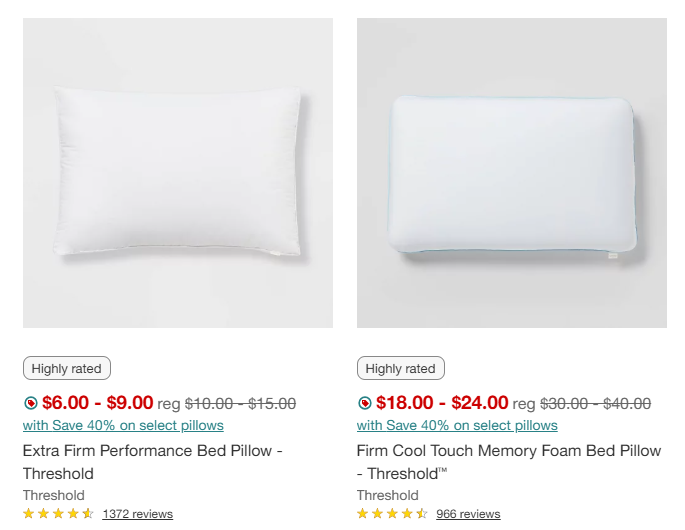This screenshot has width=685, height=530.
Task: Click the Target Circle icon beside $6.00 - $9.00
Action: pos(30,404)
